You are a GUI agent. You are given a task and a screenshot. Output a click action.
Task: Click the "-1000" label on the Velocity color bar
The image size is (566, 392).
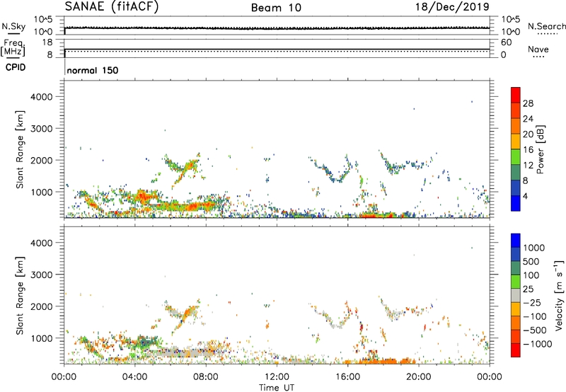pos(538,344)
